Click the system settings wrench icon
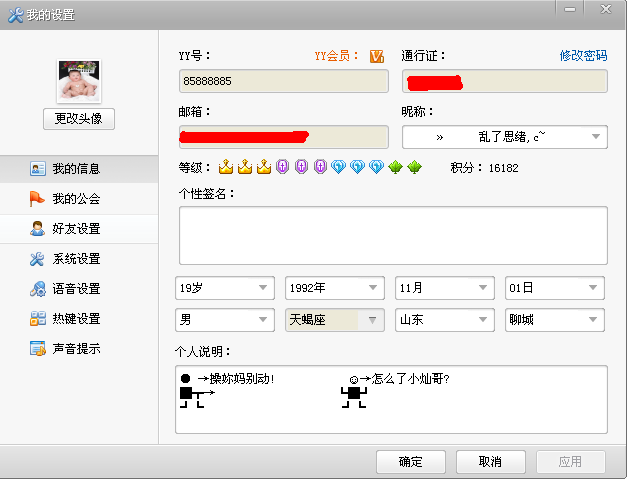Viewport: 627px width, 479px height. (37, 259)
